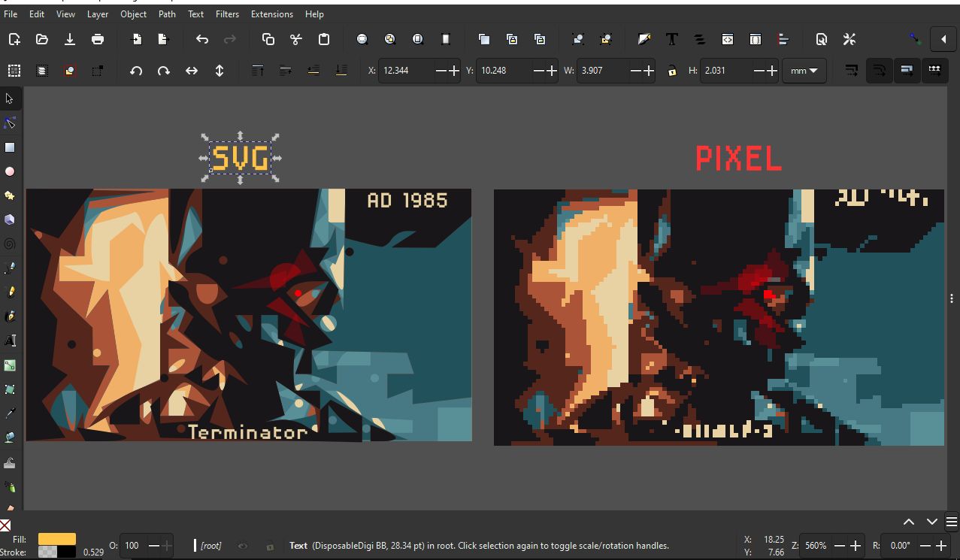The width and height of the screenshot is (960, 560).
Task: Toggle the width-height ratio lock
Action: [x=672, y=71]
